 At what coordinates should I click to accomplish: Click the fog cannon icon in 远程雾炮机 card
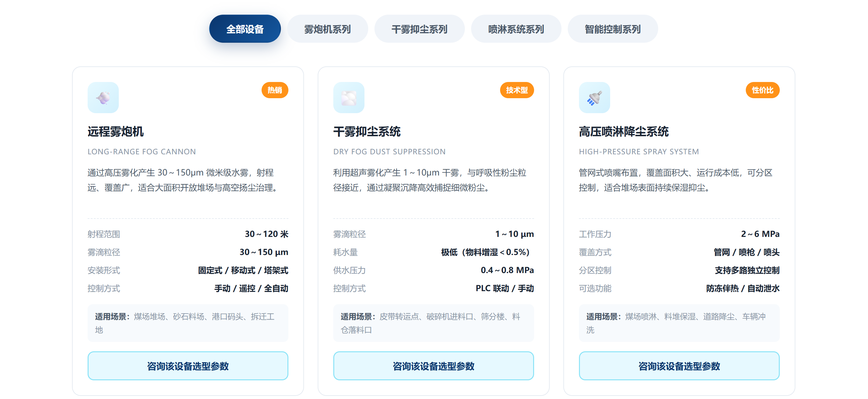pos(103,98)
